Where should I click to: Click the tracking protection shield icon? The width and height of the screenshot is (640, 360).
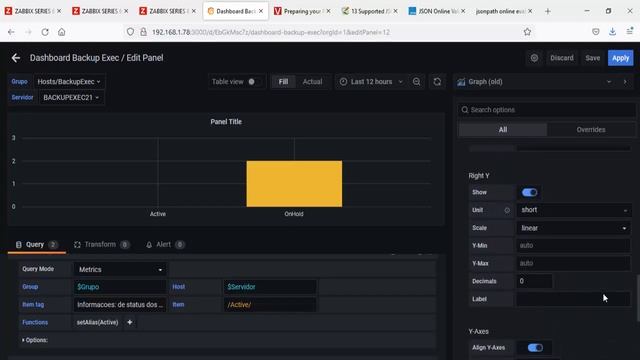coord(130,32)
